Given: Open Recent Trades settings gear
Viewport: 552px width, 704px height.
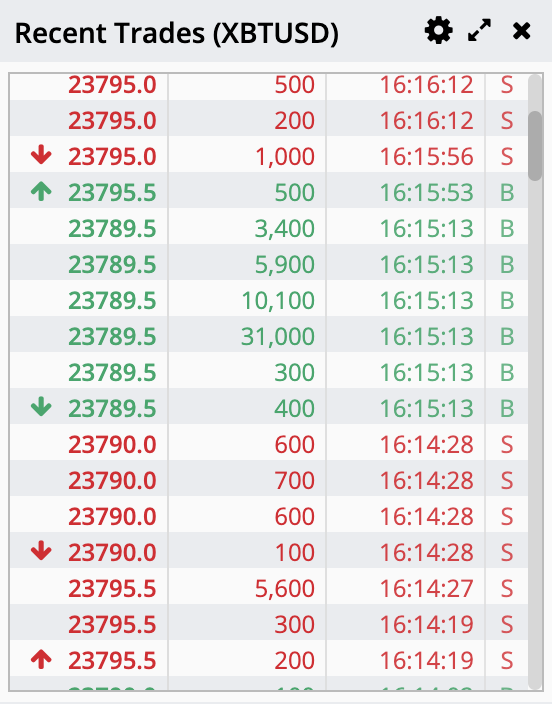Looking at the screenshot, I should pos(438,31).
